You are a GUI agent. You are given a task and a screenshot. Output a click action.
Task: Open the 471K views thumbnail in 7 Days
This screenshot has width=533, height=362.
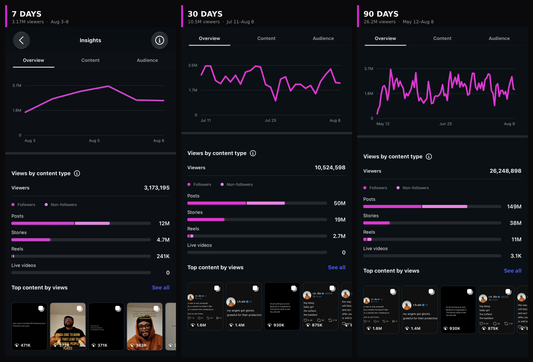point(29,327)
